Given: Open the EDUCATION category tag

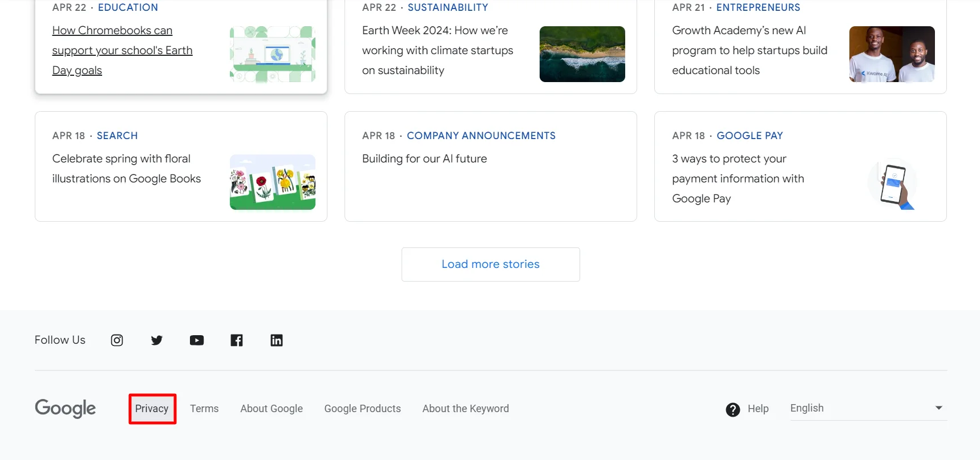Looking at the screenshot, I should click(x=128, y=7).
